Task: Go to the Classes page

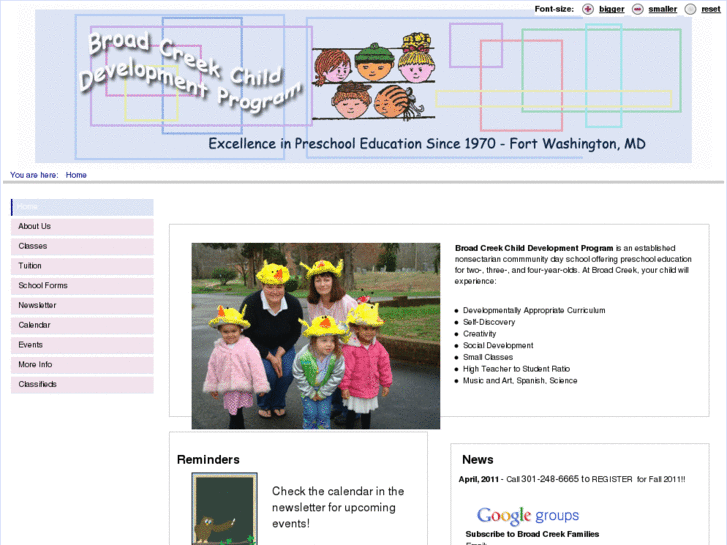Action: point(82,246)
